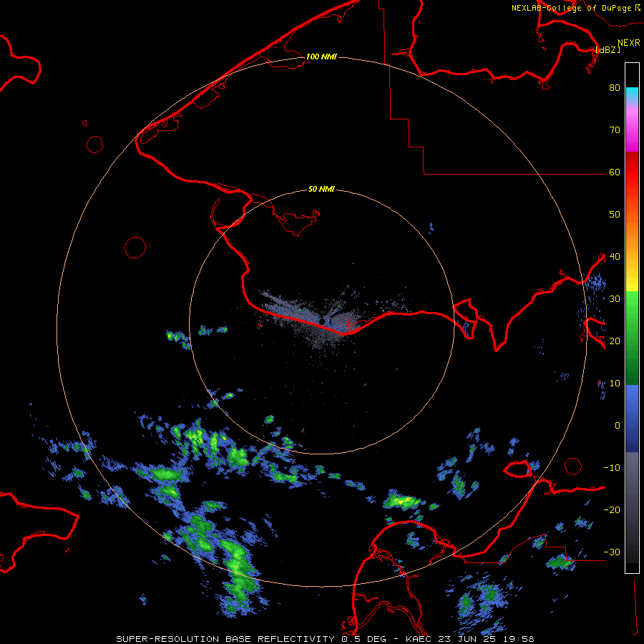Click the 100 NMI range ring label
This screenshot has width=644, height=644.
tap(321, 57)
